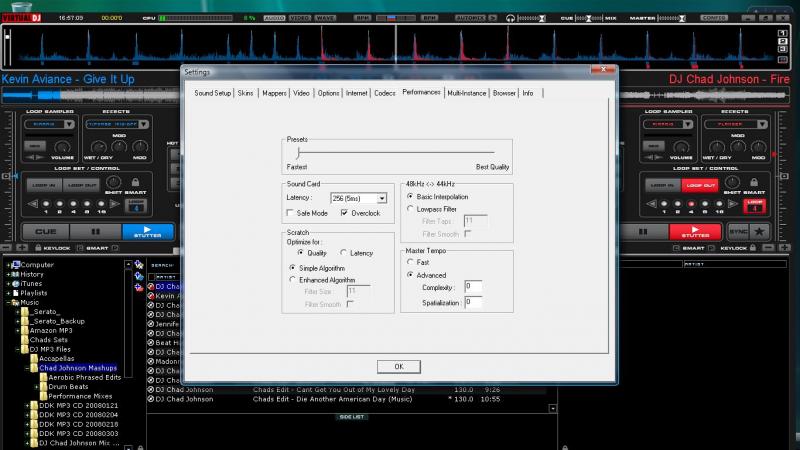
Task: Open the Multi-Instance tab
Action: (466, 93)
